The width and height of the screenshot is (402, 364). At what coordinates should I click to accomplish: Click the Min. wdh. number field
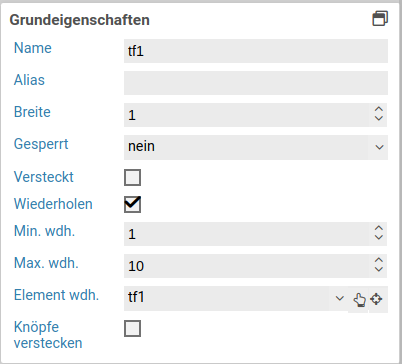coord(247,234)
